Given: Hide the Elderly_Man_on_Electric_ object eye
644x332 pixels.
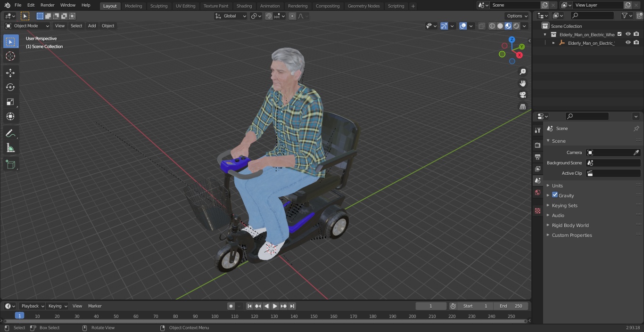Looking at the screenshot, I should [x=628, y=43].
